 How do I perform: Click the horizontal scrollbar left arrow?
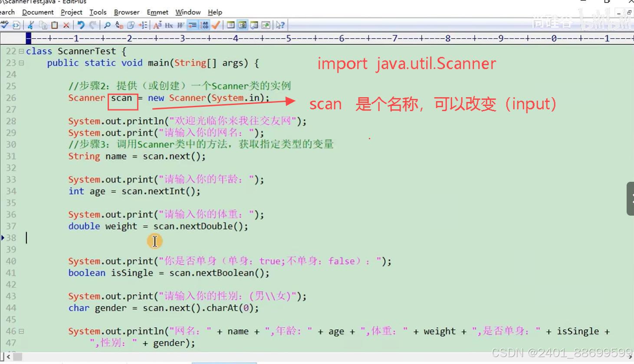8,357
